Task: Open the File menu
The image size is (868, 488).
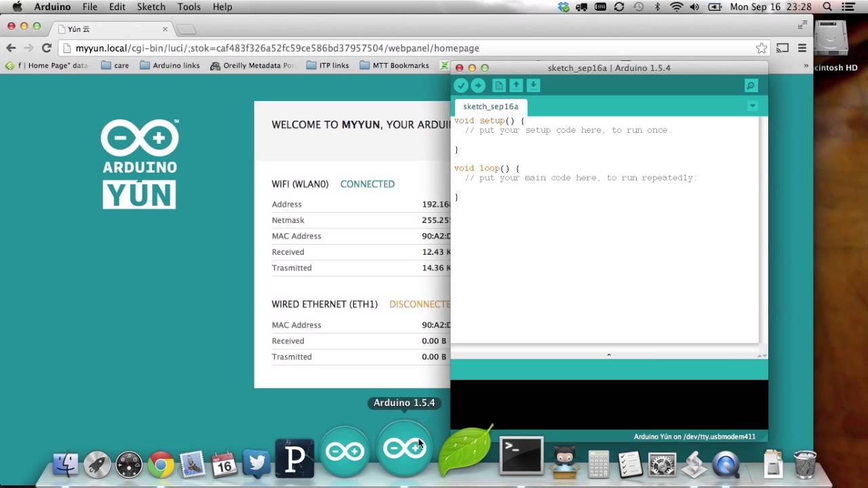Action: click(x=90, y=7)
